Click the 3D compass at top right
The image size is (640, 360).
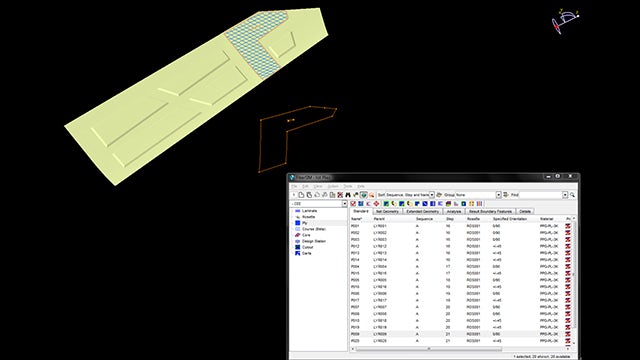pyautogui.click(x=565, y=21)
